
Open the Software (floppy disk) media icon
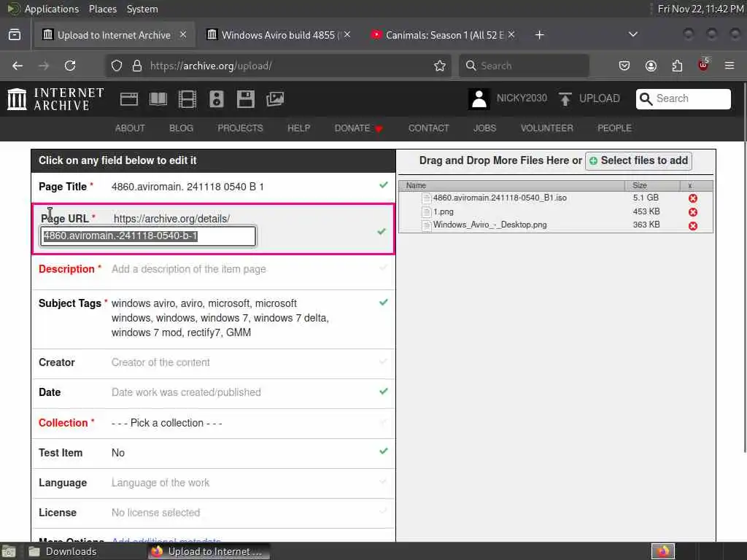[246, 99]
